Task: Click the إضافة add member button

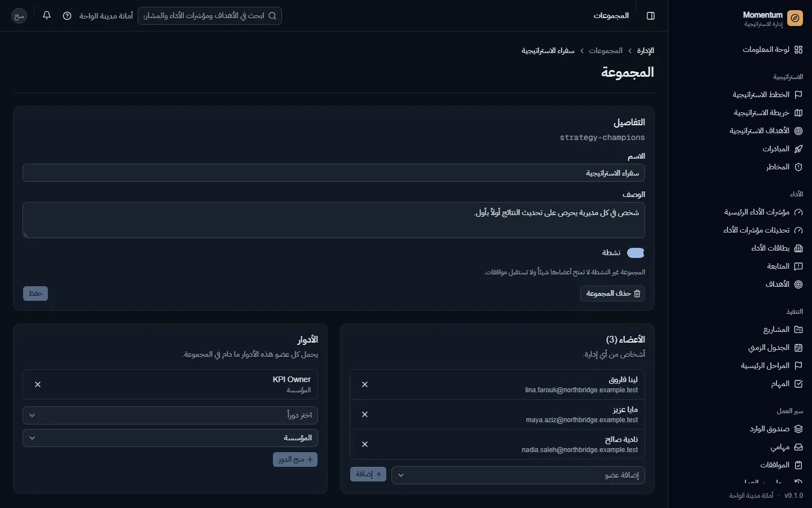Action: (x=368, y=474)
